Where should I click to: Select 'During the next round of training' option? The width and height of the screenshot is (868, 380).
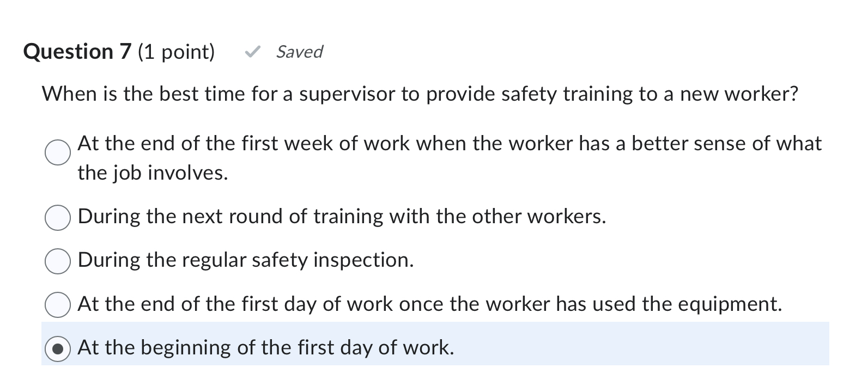pos(57,217)
